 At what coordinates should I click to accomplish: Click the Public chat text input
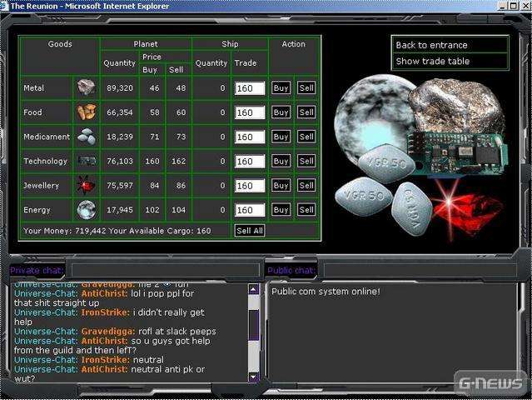coord(419,270)
